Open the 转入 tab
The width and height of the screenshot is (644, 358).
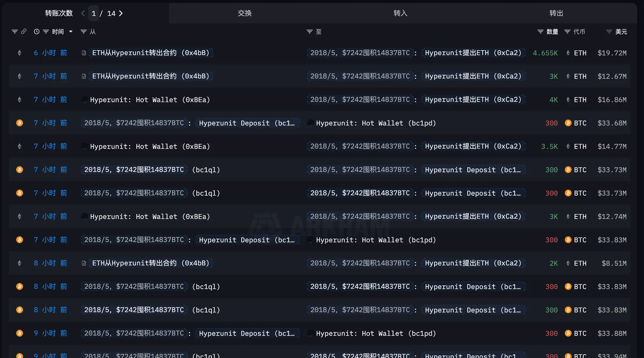400,13
